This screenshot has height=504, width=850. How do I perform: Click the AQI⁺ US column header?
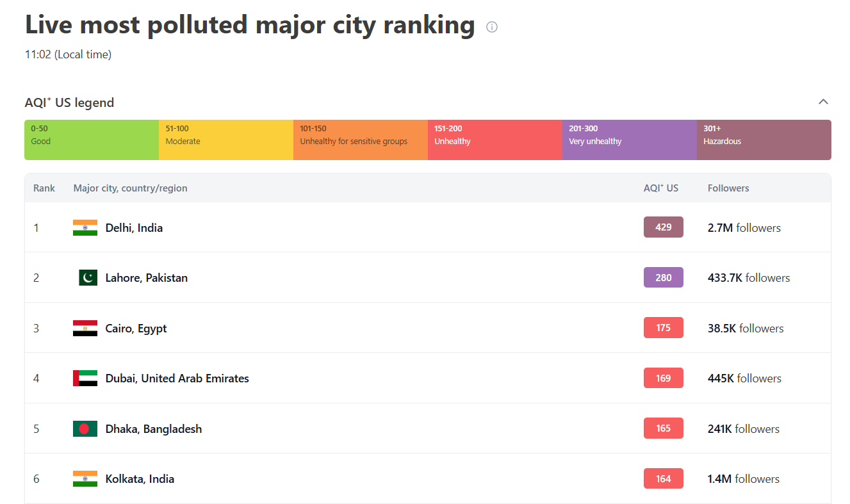[660, 188]
